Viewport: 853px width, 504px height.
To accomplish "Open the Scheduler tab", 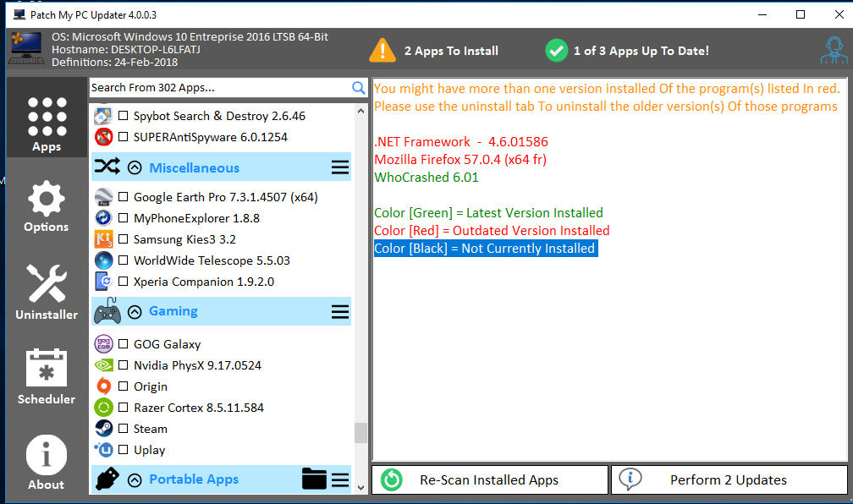I will tap(47, 377).
